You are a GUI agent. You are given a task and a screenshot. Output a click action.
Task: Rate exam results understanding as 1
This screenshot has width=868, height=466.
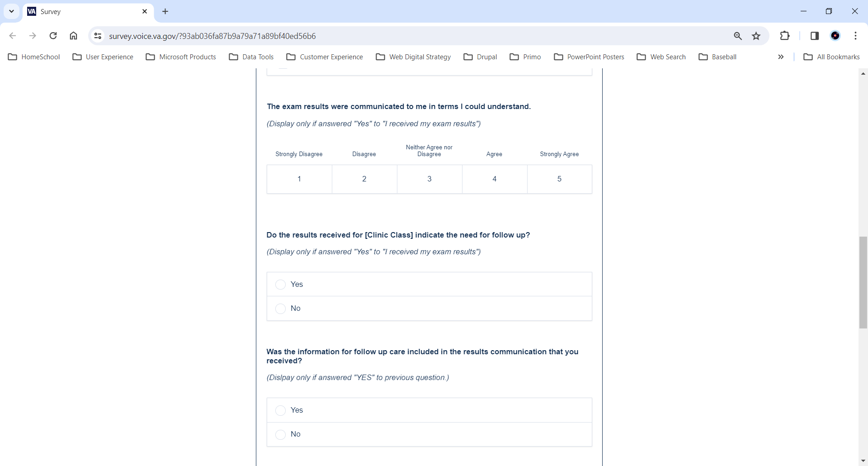tap(299, 179)
